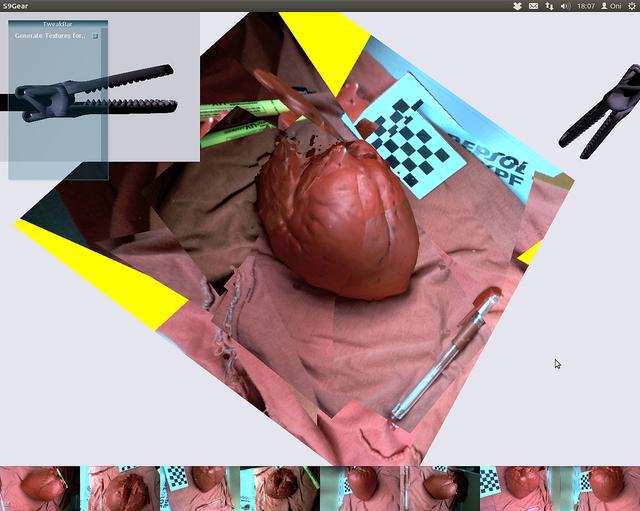Select the fourth thumbnail with green marker
This screenshot has height=511, width=640.
point(280,489)
